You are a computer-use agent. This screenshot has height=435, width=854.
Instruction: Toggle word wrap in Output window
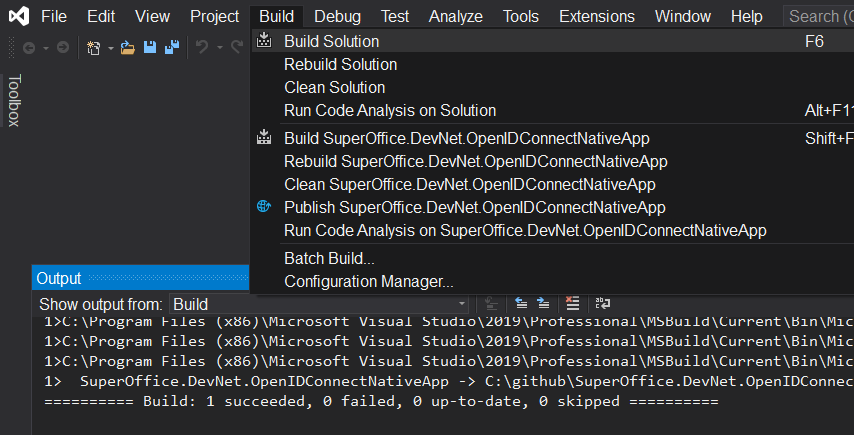point(602,303)
